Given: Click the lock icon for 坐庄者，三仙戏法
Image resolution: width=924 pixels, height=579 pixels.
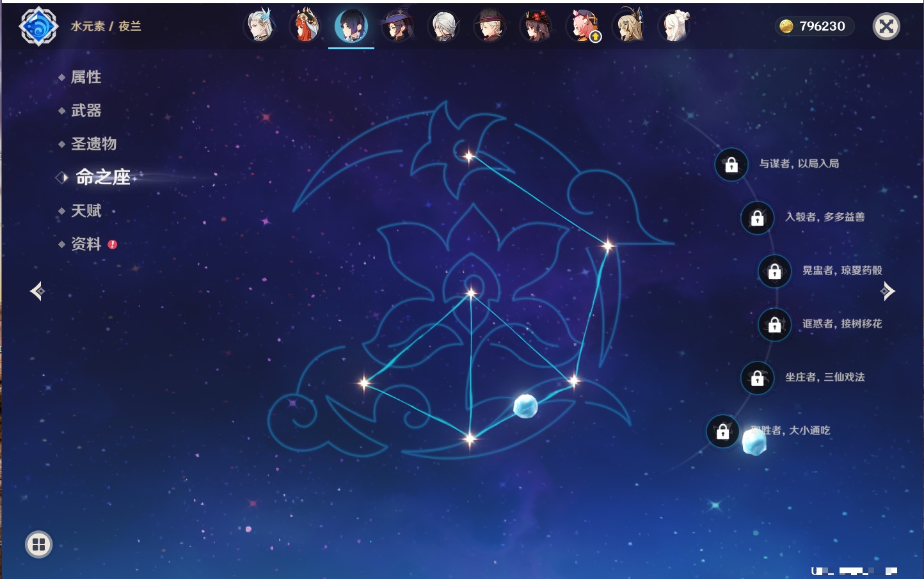Looking at the screenshot, I should (x=758, y=377).
